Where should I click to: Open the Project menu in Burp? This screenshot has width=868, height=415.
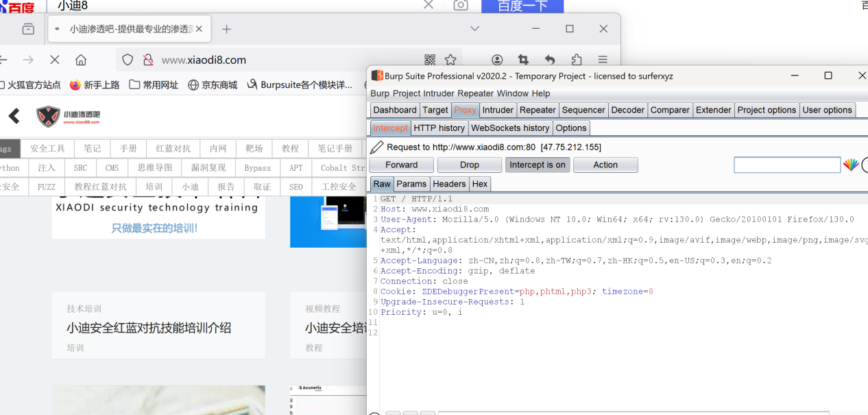click(x=407, y=93)
